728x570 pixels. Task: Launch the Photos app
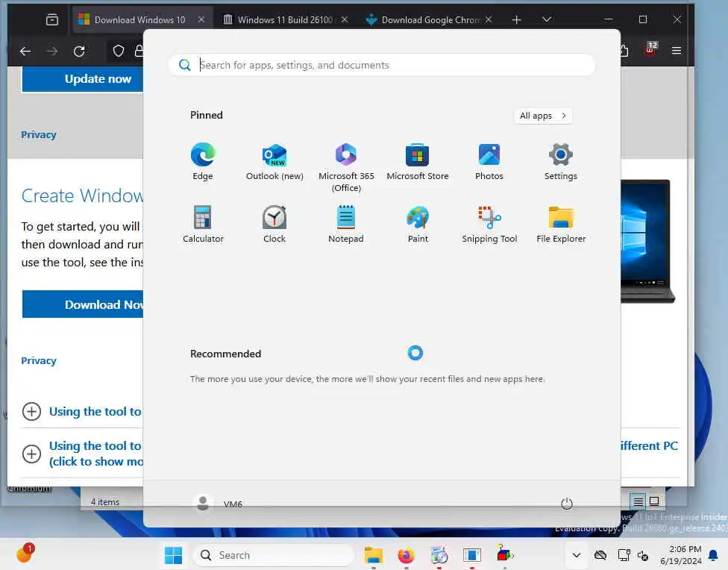(489, 162)
